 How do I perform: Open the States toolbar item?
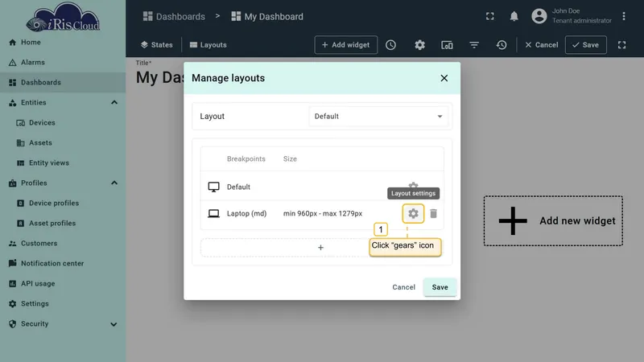(157, 45)
